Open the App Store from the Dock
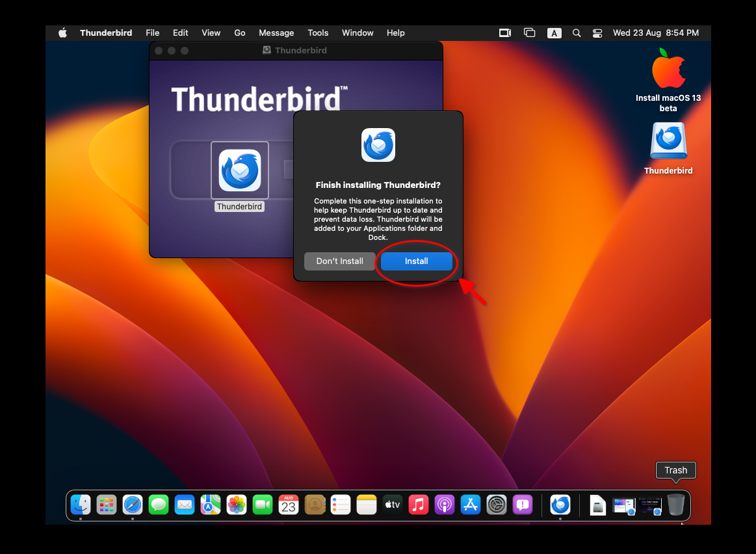 point(471,505)
